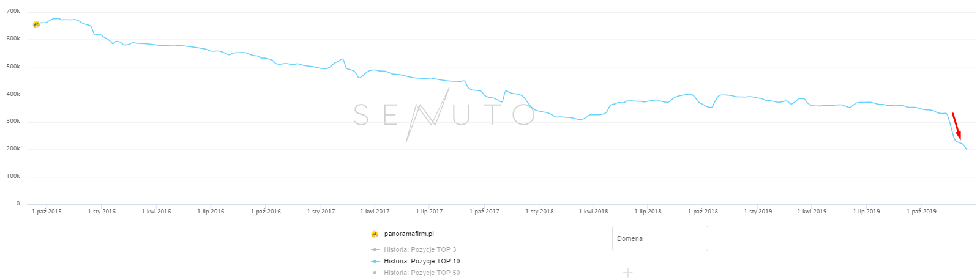Image resolution: width=980 pixels, height=280 pixels.
Task: Click the gray marker beside Pozycje TOP 3
Action: [375, 250]
